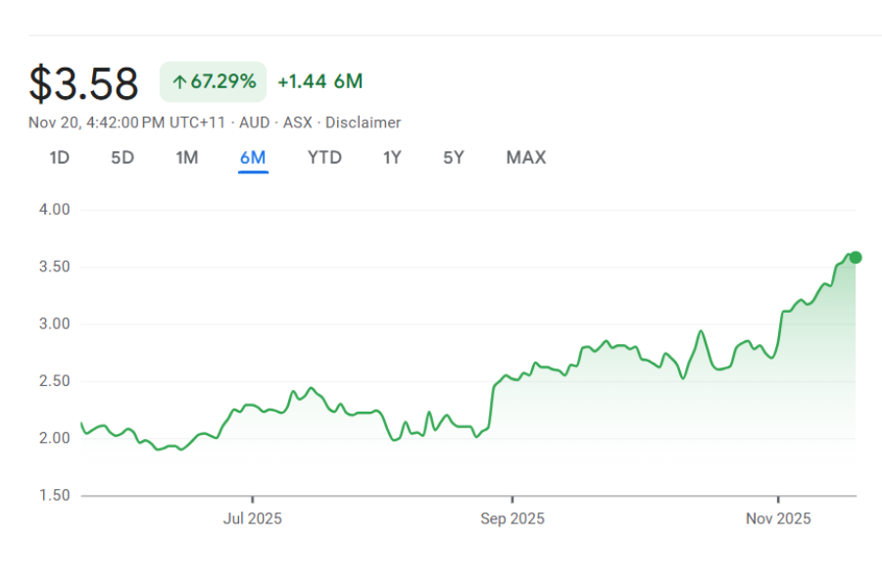Click the active 6M range tab

(x=253, y=158)
